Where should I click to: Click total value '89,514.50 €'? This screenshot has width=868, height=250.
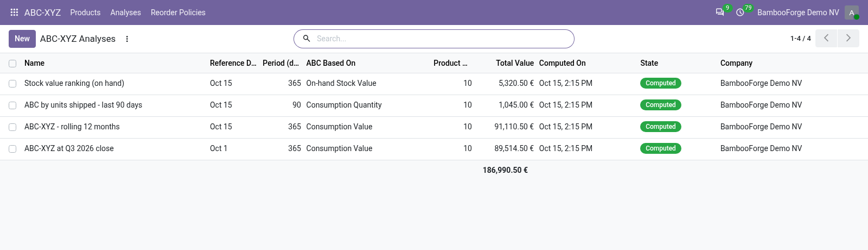coord(514,148)
